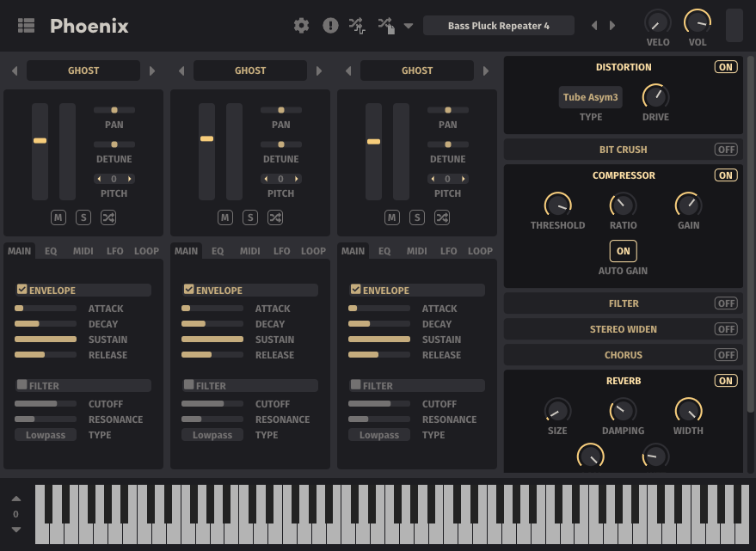The image size is (756, 551).
Task: Switch first layer to MIDI tab
Action: click(83, 251)
